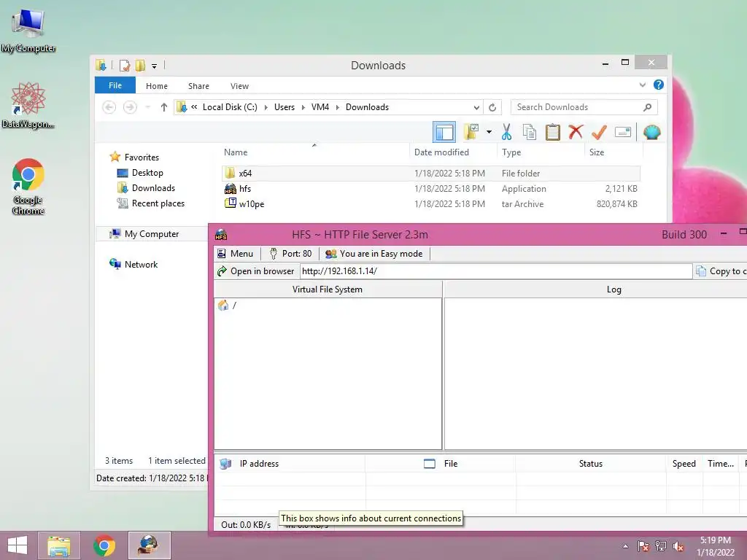The height and width of the screenshot is (560, 747).
Task: Sort files by Size column header
Action: pos(614,152)
